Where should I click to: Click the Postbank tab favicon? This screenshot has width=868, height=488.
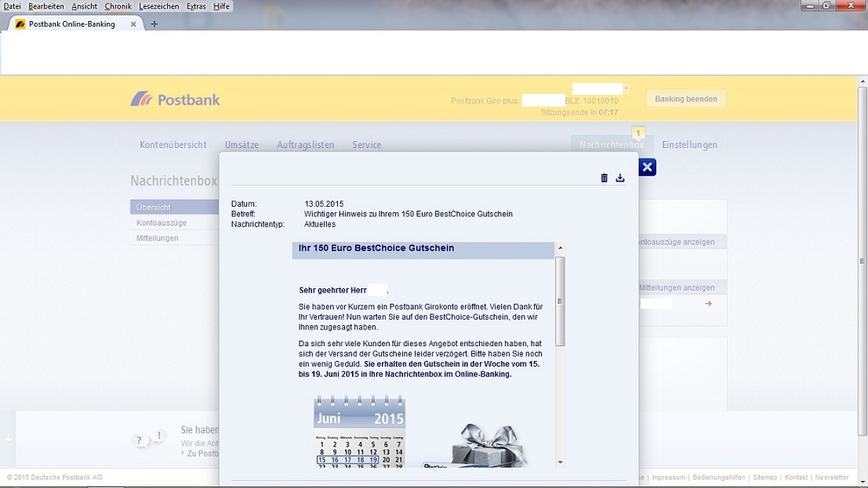[x=20, y=23]
